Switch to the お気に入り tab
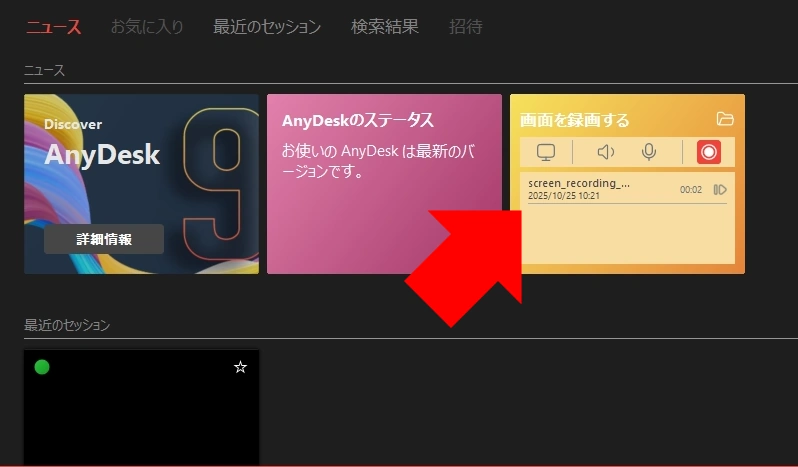This screenshot has width=798, height=467. pyautogui.click(x=147, y=26)
